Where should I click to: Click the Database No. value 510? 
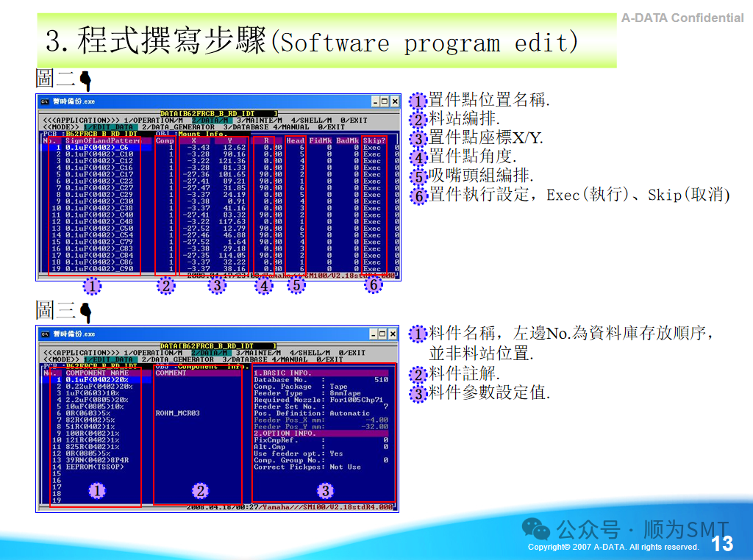pos(382,379)
